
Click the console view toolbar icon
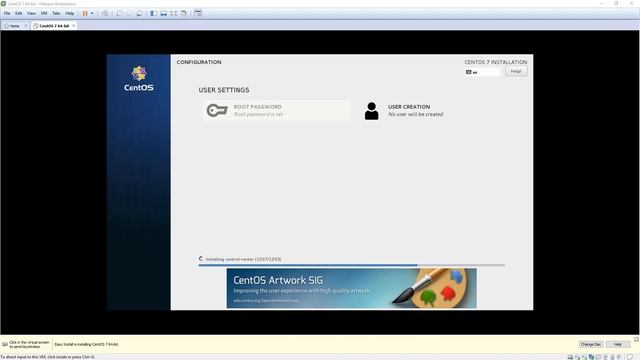point(198,13)
